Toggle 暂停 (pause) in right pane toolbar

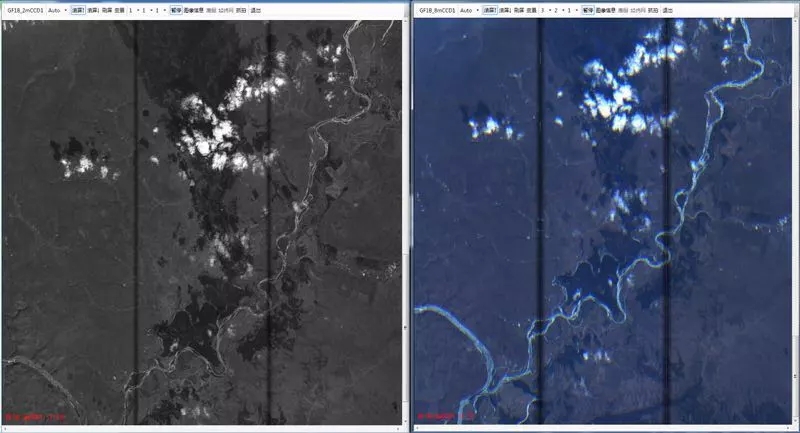(587, 10)
